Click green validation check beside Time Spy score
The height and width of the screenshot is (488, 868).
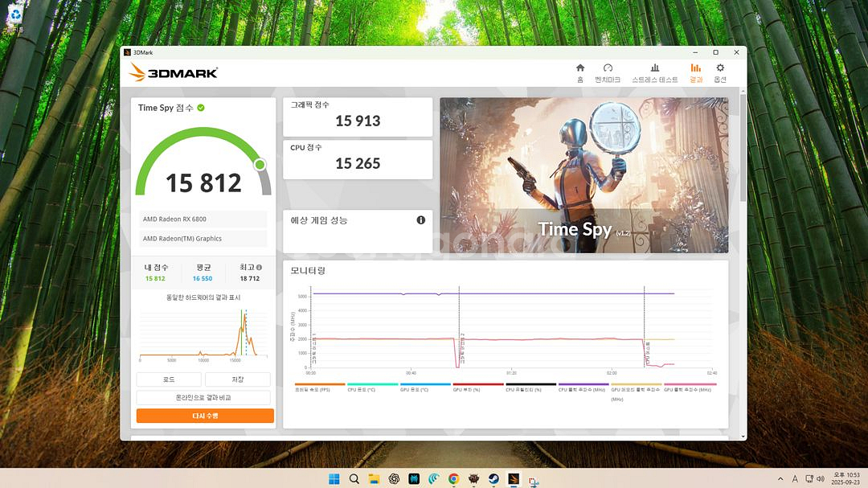pos(201,108)
